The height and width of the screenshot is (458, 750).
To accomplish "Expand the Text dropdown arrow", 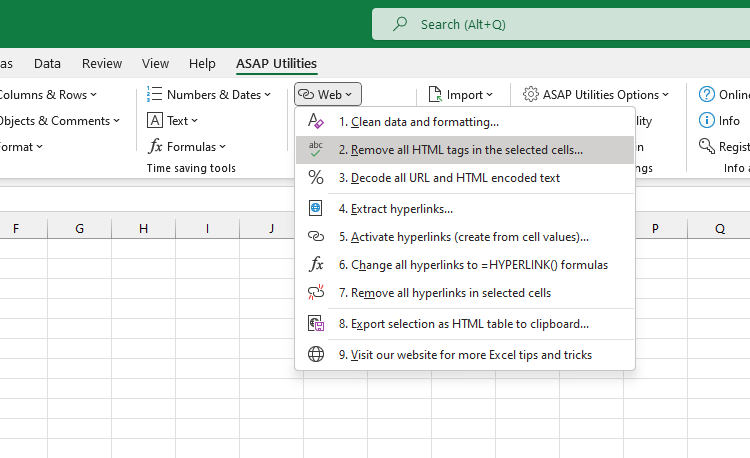I will [x=194, y=120].
